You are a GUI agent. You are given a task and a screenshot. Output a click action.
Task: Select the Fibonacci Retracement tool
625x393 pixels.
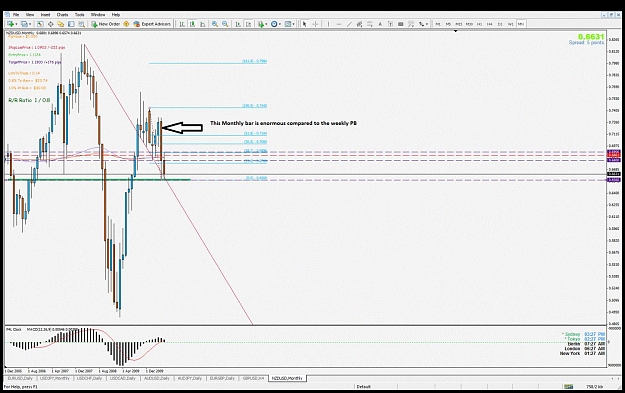(370, 24)
